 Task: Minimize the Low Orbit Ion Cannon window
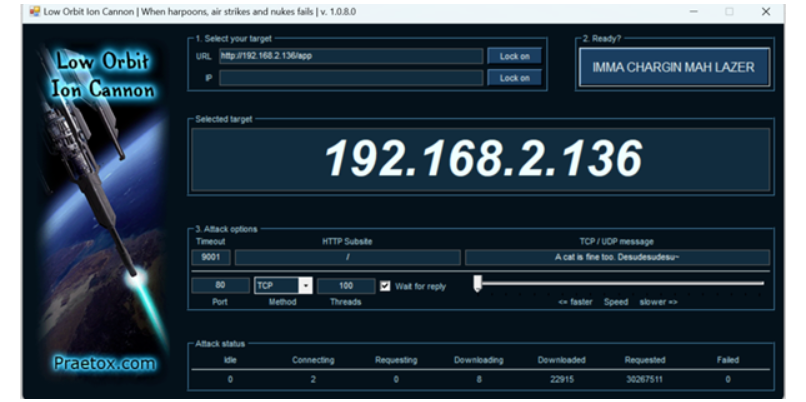click(x=693, y=11)
